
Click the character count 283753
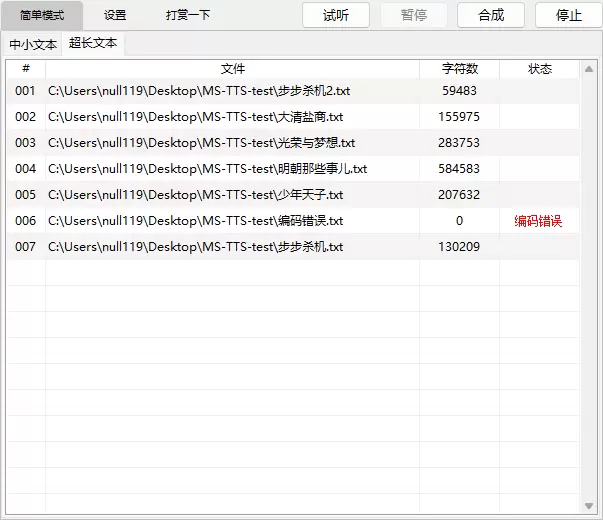459,143
